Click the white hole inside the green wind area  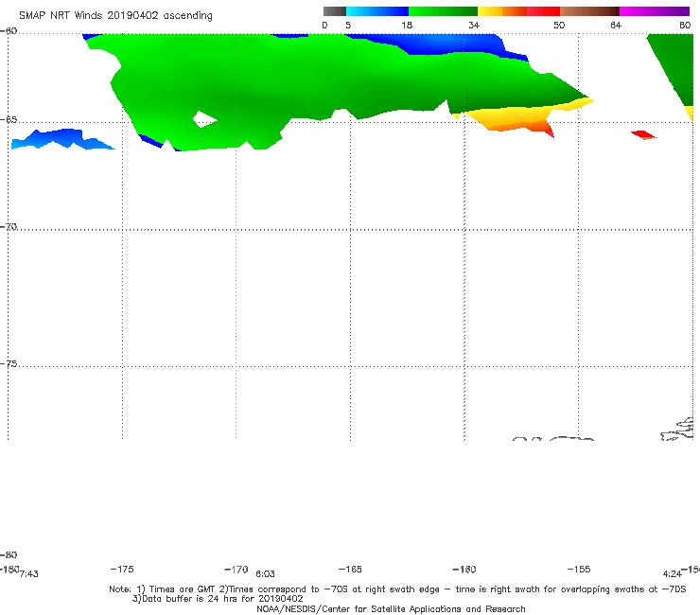point(204,119)
